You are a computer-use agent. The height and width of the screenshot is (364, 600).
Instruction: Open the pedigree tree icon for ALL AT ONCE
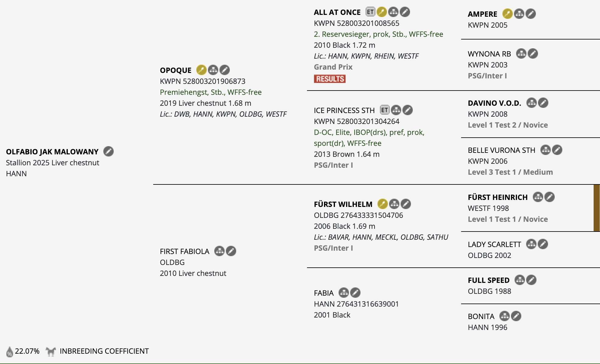(393, 12)
